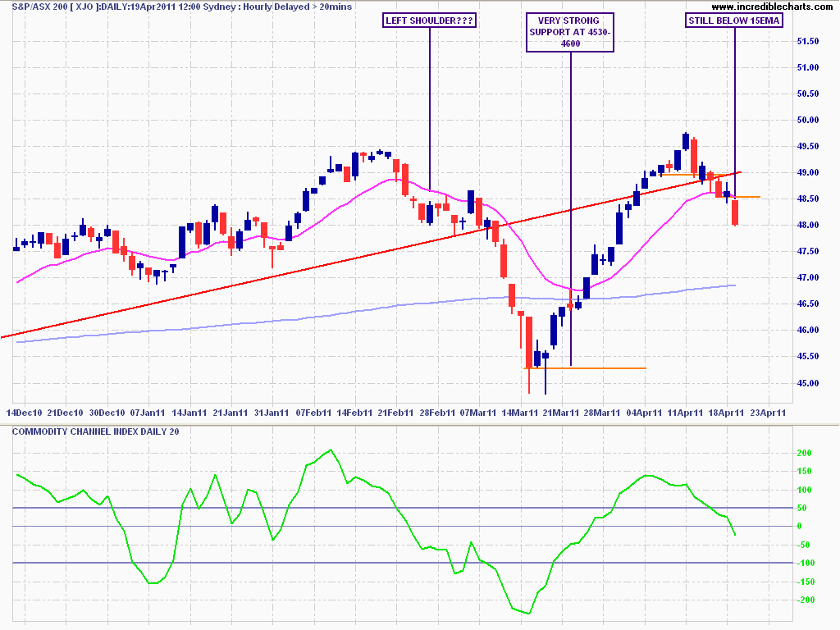Screen dimensions: 840x630
Task: Select the lowest trough of the CCI line
Action: coord(529,613)
